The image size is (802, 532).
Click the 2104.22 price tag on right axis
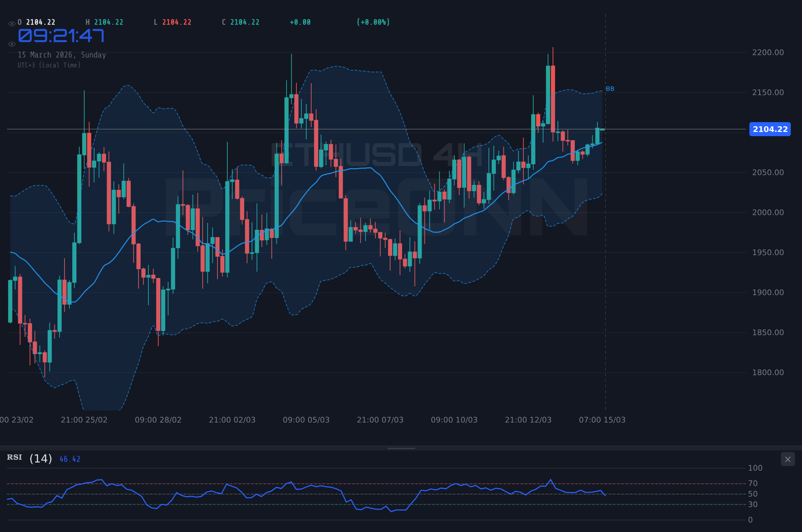click(769, 129)
